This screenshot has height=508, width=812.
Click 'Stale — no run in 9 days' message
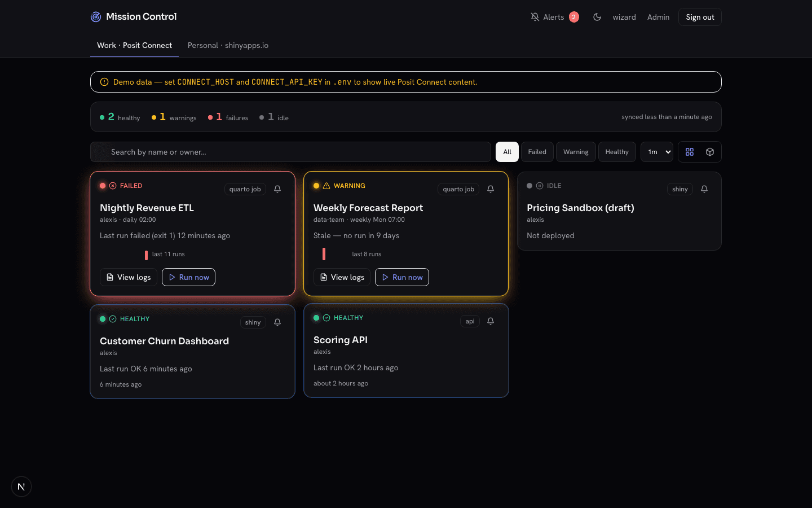tap(356, 235)
